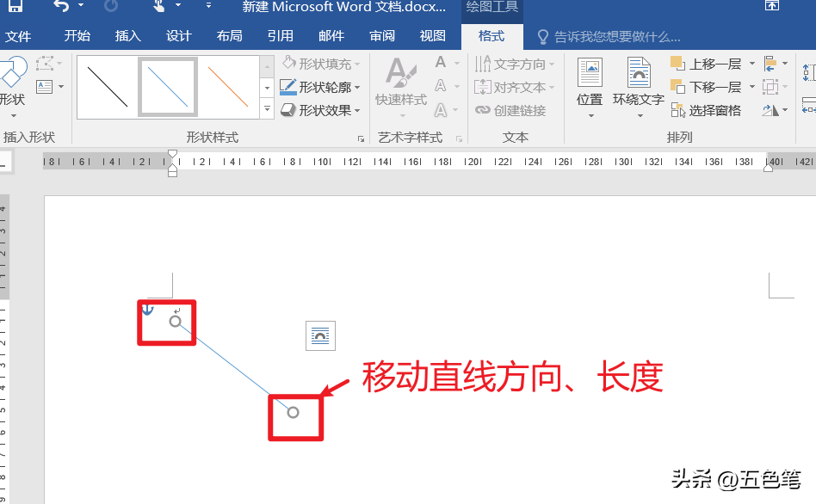The height and width of the screenshot is (504, 816).
Task: Switch to the 审阅 tab
Action: coord(382,36)
